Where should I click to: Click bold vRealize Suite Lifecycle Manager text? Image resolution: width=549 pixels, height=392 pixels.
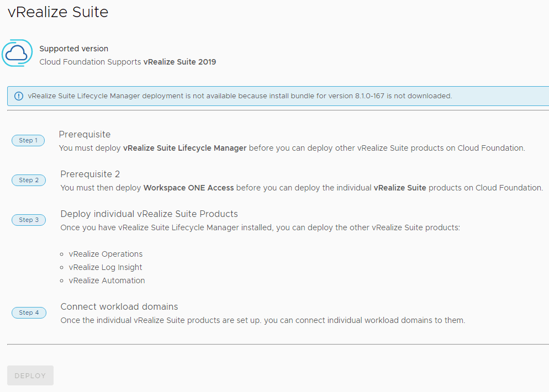tap(184, 149)
